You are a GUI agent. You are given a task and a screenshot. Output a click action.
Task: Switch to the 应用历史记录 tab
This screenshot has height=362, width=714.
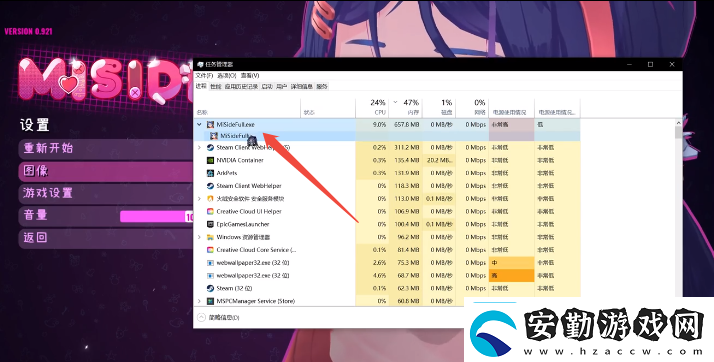pyautogui.click(x=241, y=87)
